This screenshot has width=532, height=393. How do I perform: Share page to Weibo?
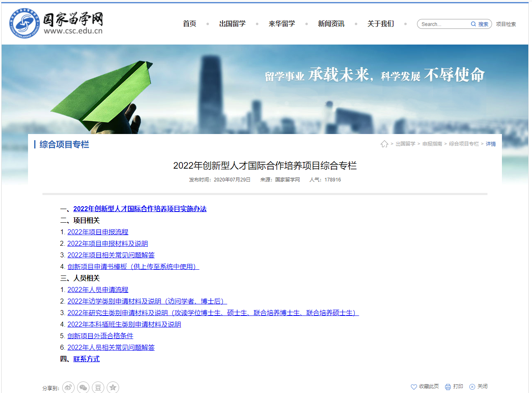(68, 387)
